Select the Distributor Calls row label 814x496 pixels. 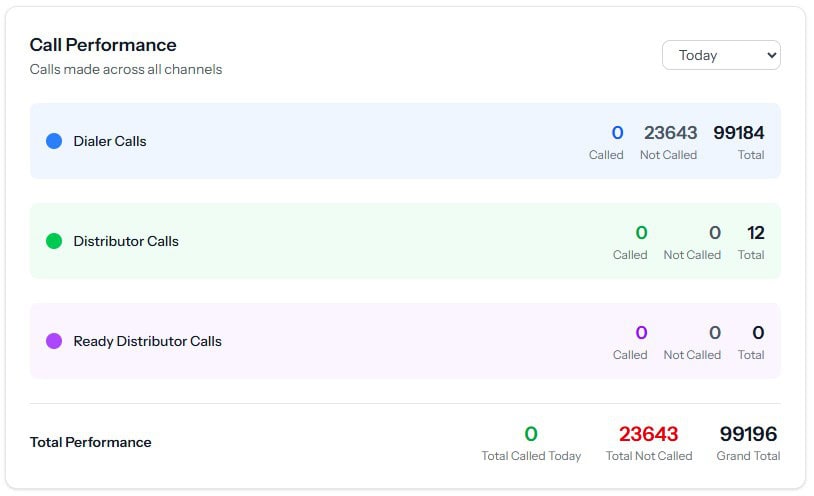click(x=126, y=241)
